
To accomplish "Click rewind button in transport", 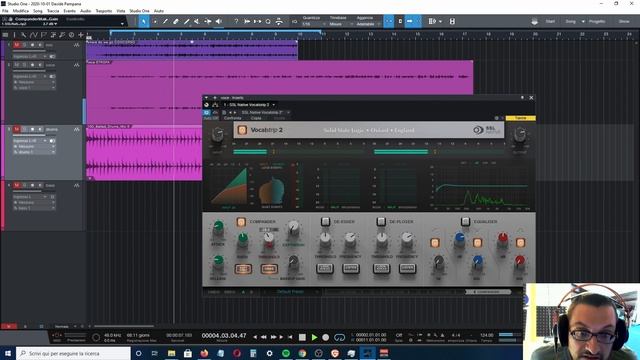I will (x=264, y=337).
